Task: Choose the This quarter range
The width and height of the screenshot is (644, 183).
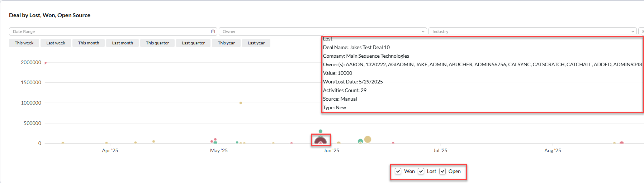Action: pos(157,43)
